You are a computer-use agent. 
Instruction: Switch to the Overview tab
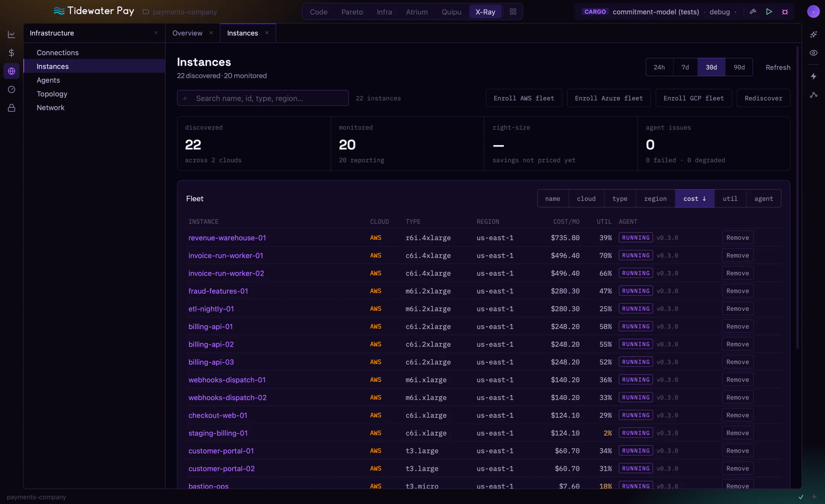point(187,33)
